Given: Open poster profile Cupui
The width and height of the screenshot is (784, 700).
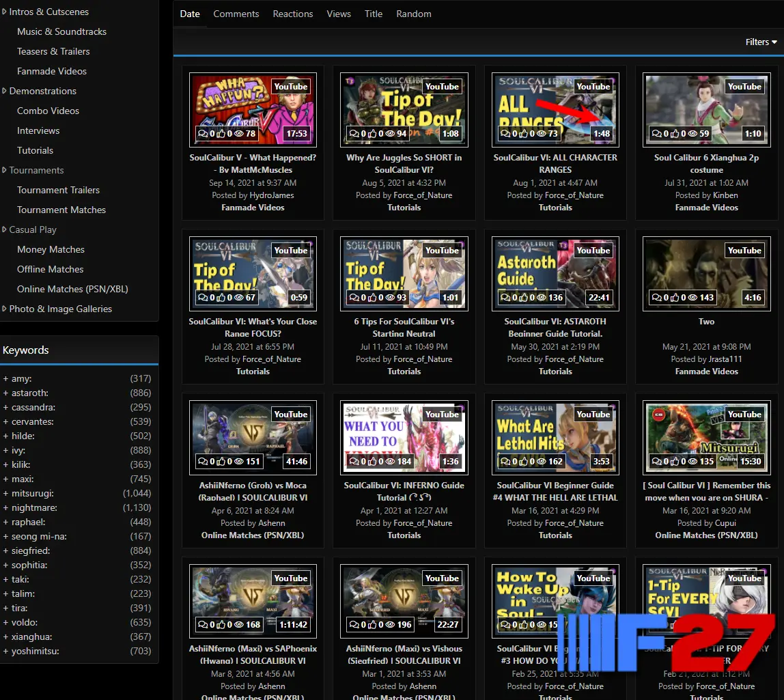Looking at the screenshot, I should [725, 524].
